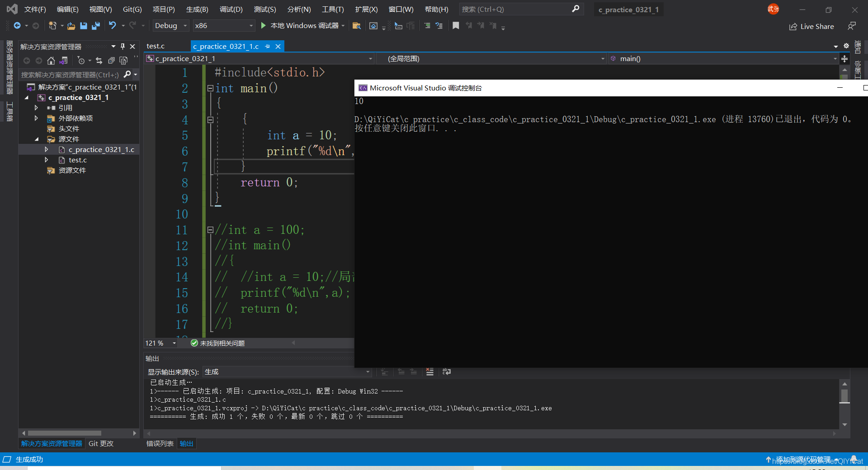Image resolution: width=868 pixels, height=470 pixels.
Task: Open the 文件(F) menu
Action: (x=35, y=9)
